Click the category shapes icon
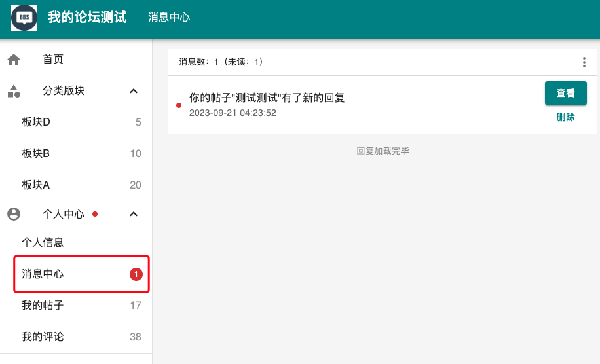The width and height of the screenshot is (600, 364). 14,91
